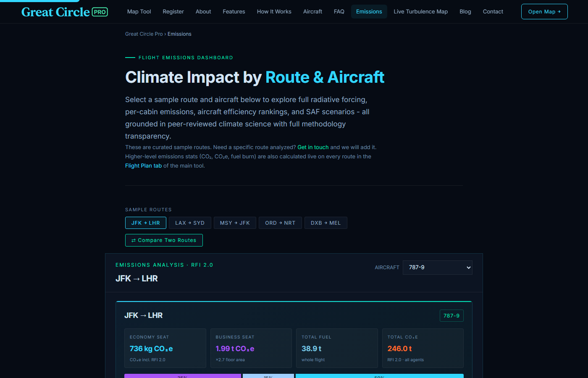588x378 pixels.
Task: Open the Contact page
Action: (493, 12)
